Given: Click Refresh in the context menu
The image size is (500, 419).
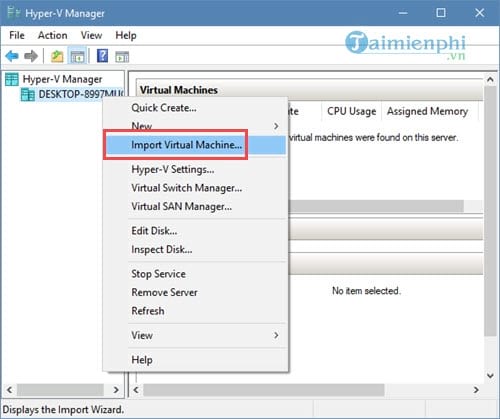Looking at the screenshot, I should 195,311.
